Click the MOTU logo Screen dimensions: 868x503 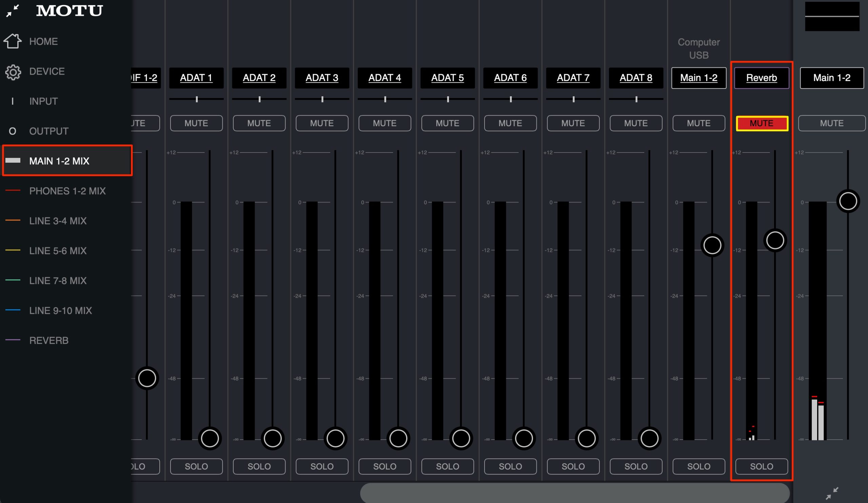(x=70, y=11)
